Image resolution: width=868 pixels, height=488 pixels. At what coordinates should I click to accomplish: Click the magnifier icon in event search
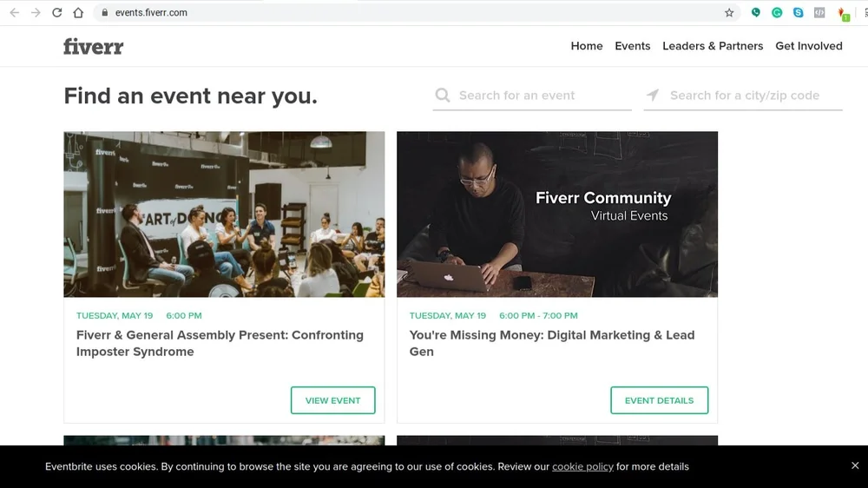coord(443,96)
